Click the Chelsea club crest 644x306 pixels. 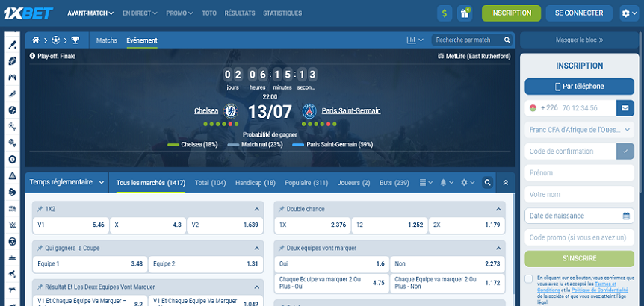coord(230,111)
